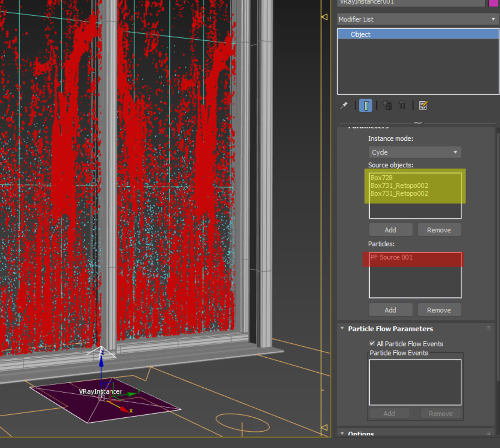Toggle All Particle Flow Events checkbox
This screenshot has width=500, height=448.
tap(372, 343)
